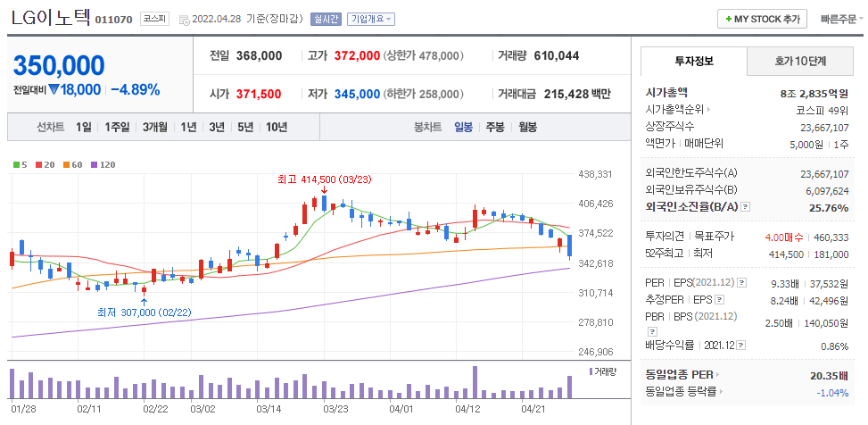Select the 5년 line chart period
868x425 pixels.
click(245, 127)
